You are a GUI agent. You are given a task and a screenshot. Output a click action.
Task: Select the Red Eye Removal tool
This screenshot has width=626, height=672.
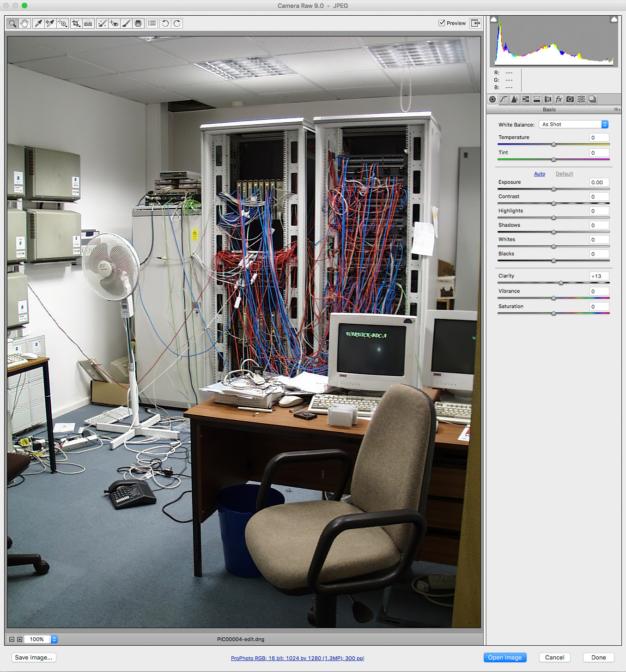click(114, 23)
